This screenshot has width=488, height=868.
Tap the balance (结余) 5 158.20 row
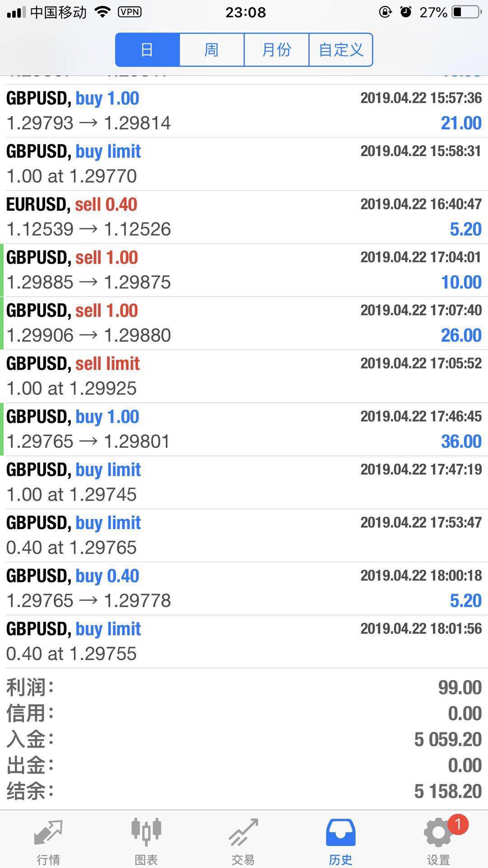pyautogui.click(x=244, y=792)
